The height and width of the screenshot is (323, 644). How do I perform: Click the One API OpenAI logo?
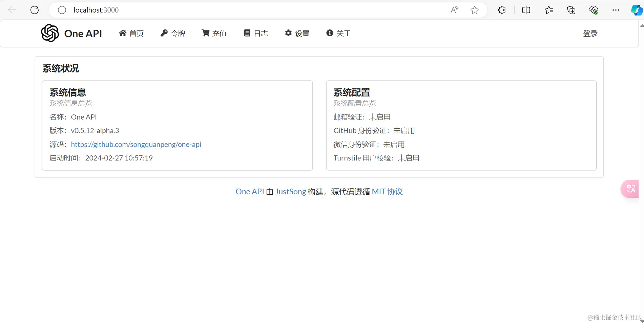click(x=49, y=33)
